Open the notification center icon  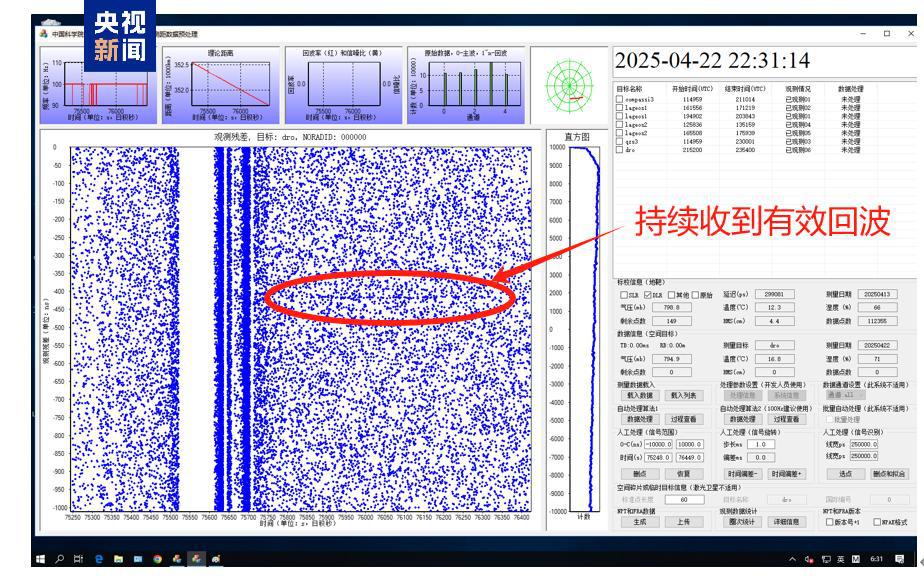coord(899,559)
